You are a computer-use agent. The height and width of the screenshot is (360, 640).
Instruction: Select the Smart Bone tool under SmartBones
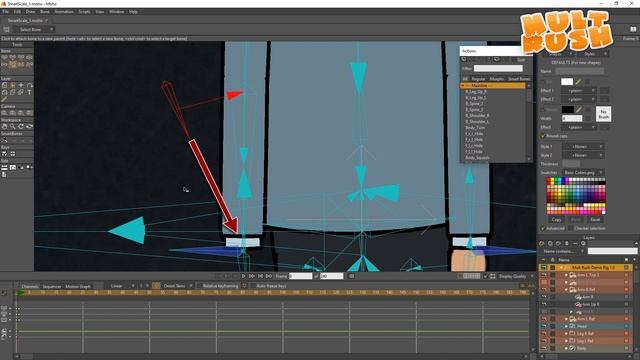point(4,140)
